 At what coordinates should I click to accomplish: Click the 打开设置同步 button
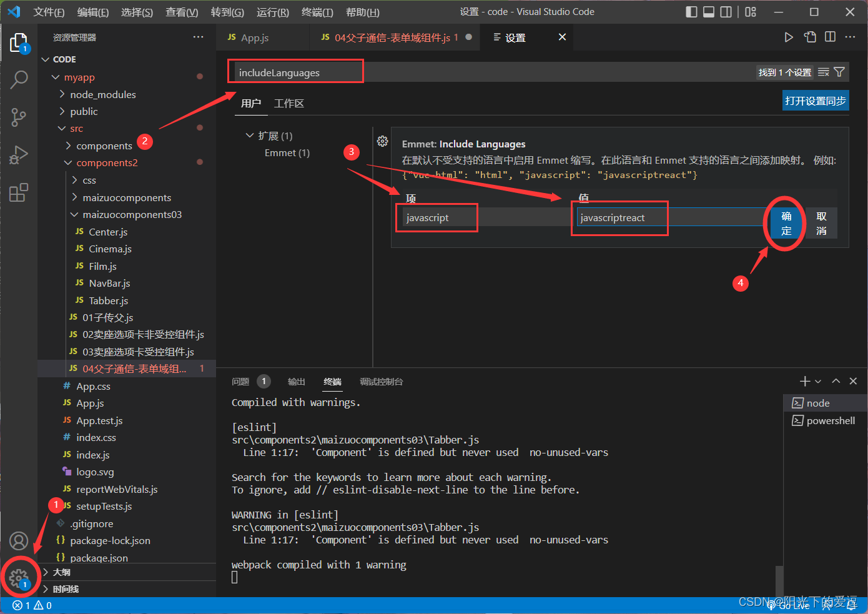[x=816, y=101]
